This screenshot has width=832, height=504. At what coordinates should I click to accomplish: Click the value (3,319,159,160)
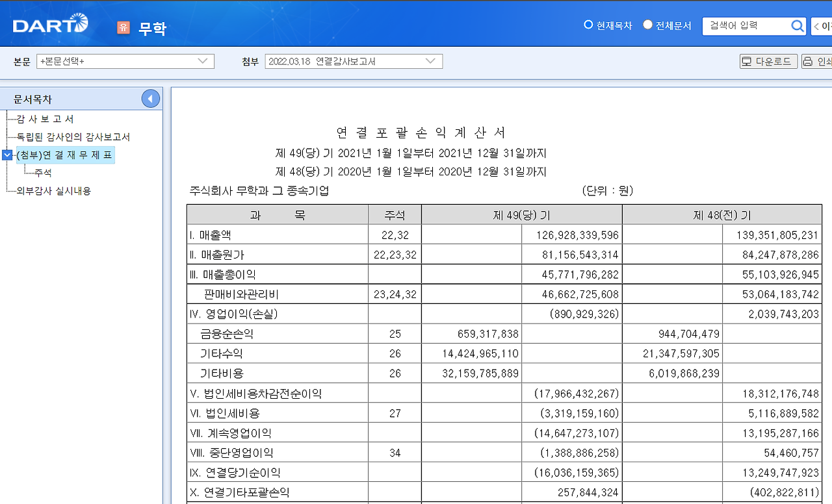[x=580, y=413]
